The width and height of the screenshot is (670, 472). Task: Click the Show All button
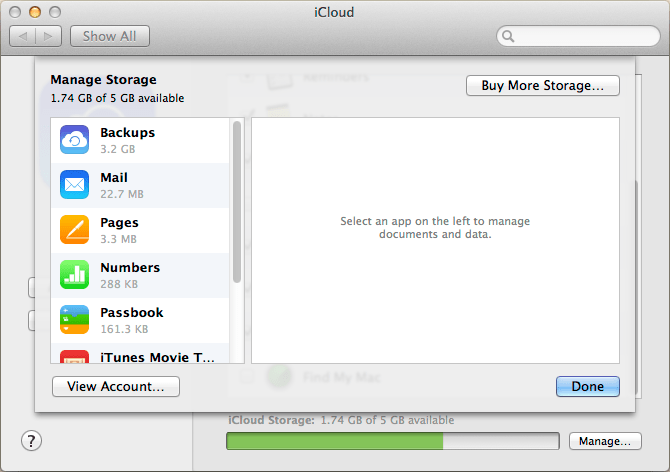110,36
